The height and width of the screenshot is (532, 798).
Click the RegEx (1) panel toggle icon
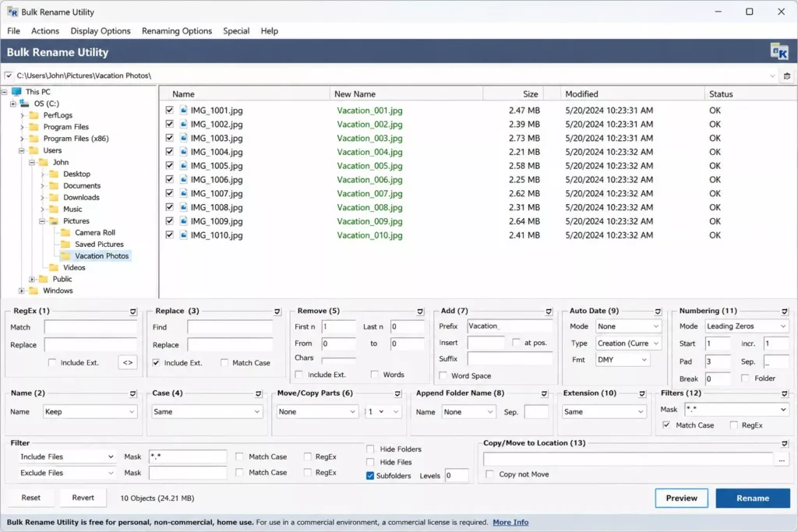[132, 312]
